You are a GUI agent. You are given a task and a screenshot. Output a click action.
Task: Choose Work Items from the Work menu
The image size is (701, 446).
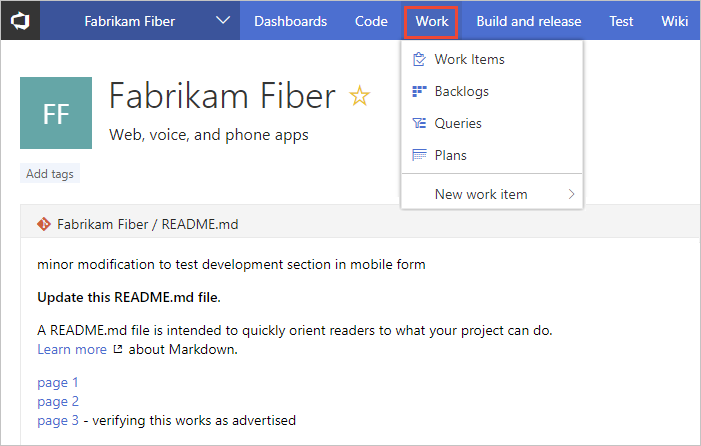(492, 59)
